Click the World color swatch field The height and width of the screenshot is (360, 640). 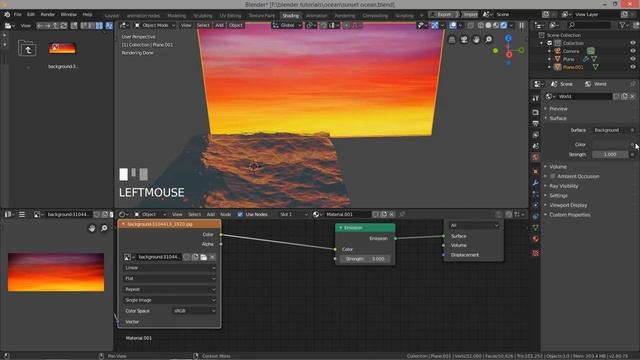(611, 144)
